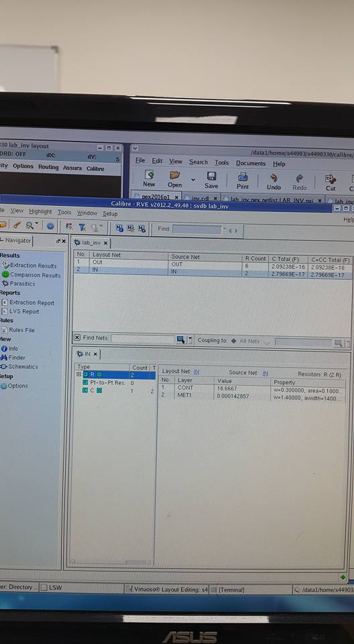The height and width of the screenshot is (644, 354).
Task: Click the Redo icon in the text editor
Action: click(x=300, y=178)
